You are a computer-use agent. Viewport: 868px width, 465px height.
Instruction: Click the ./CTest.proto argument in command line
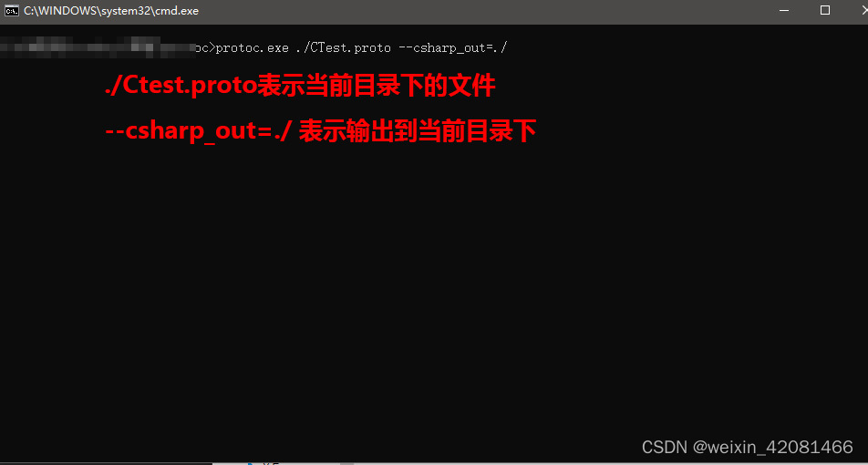tap(343, 48)
